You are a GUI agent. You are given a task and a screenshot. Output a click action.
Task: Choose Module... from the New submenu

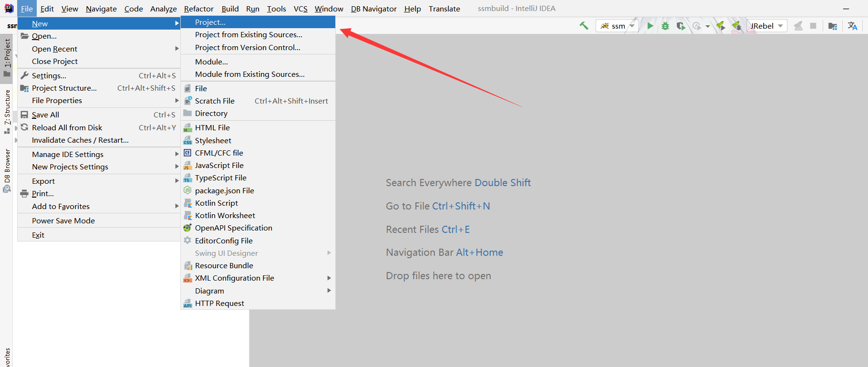[x=258, y=62]
